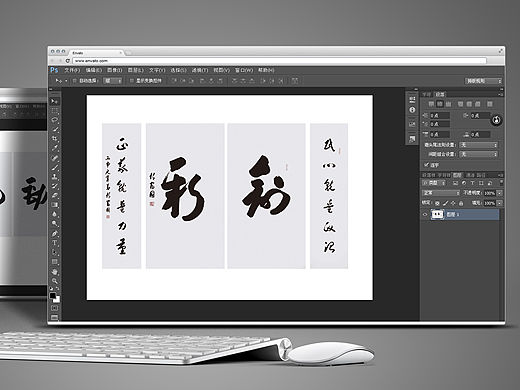This screenshot has width=520, height=390.
Task: Open the fill slider arrow
Action: point(500,203)
